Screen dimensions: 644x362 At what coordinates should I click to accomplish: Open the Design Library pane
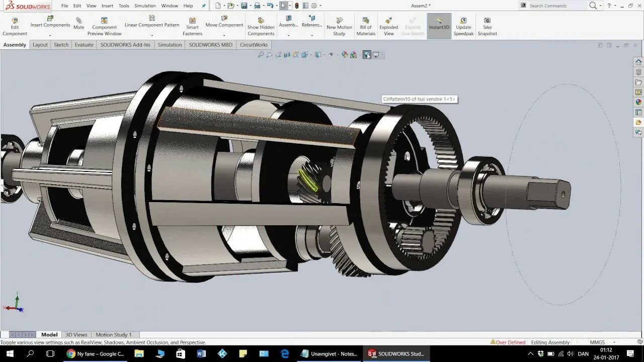point(638,72)
